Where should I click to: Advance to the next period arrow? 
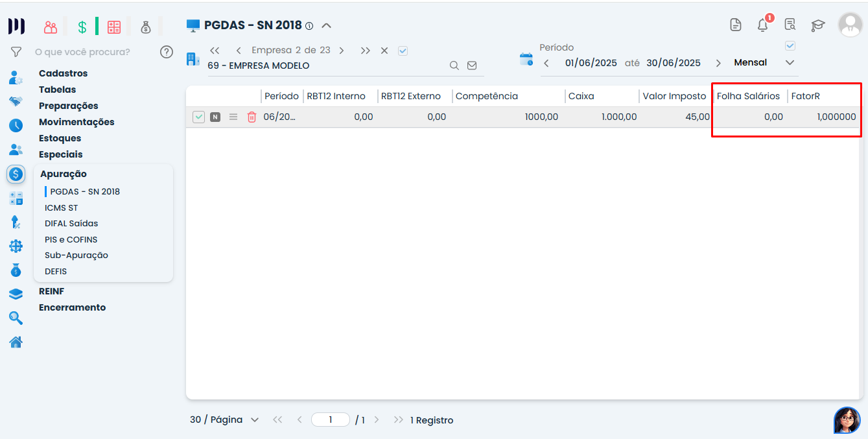coord(718,63)
